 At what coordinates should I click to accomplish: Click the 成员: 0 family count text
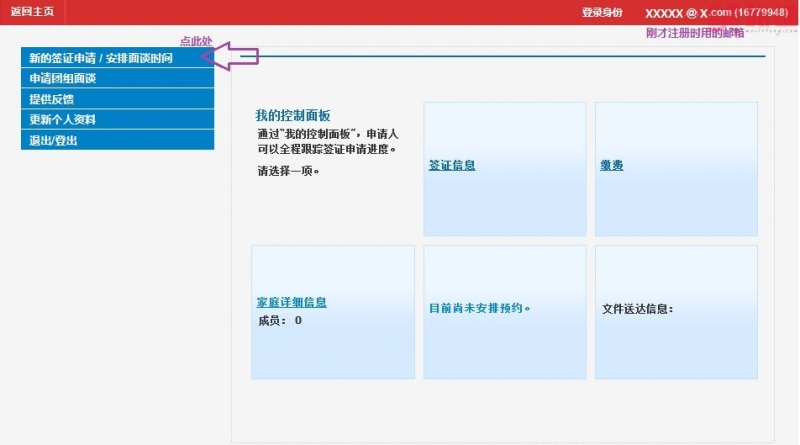pos(280,321)
